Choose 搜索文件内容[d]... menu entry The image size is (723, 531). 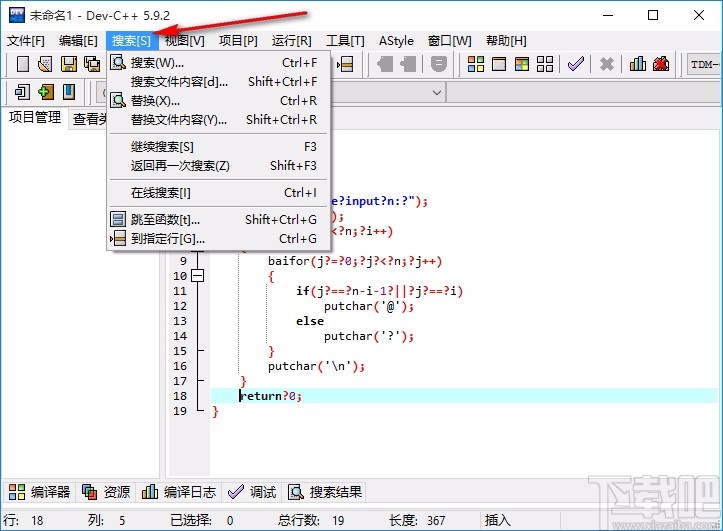point(219,82)
